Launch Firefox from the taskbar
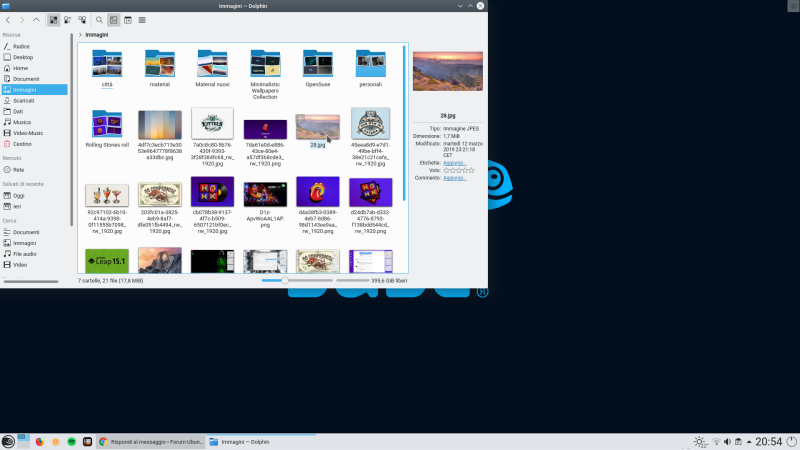The image size is (800, 450). tap(40, 442)
